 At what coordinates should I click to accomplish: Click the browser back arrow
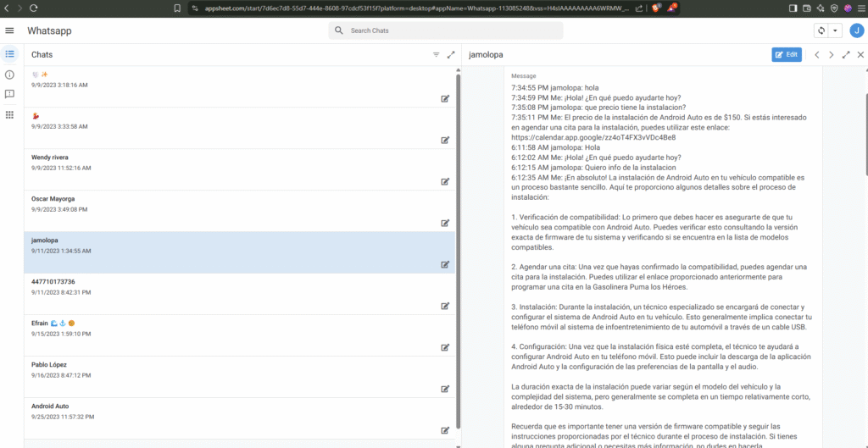pyautogui.click(x=6, y=8)
